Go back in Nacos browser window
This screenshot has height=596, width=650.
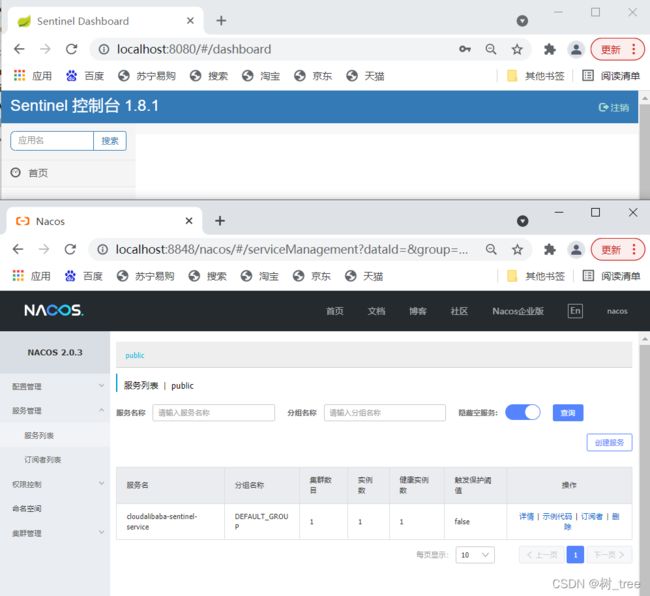tap(18, 249)
